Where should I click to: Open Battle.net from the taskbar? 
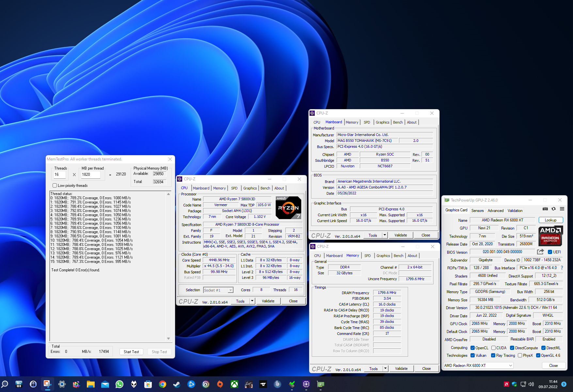(191, 384)
